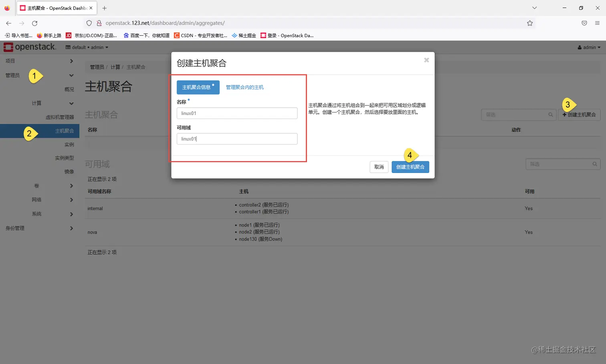606x364 pixels.
Task: Click the blue 创建主机聚合 submit button
Action: [410, 167]
